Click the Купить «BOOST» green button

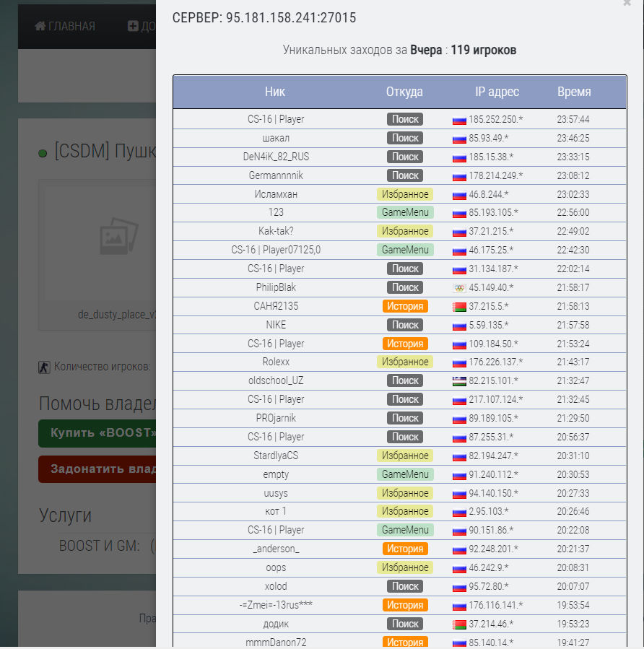coord(97,433)
